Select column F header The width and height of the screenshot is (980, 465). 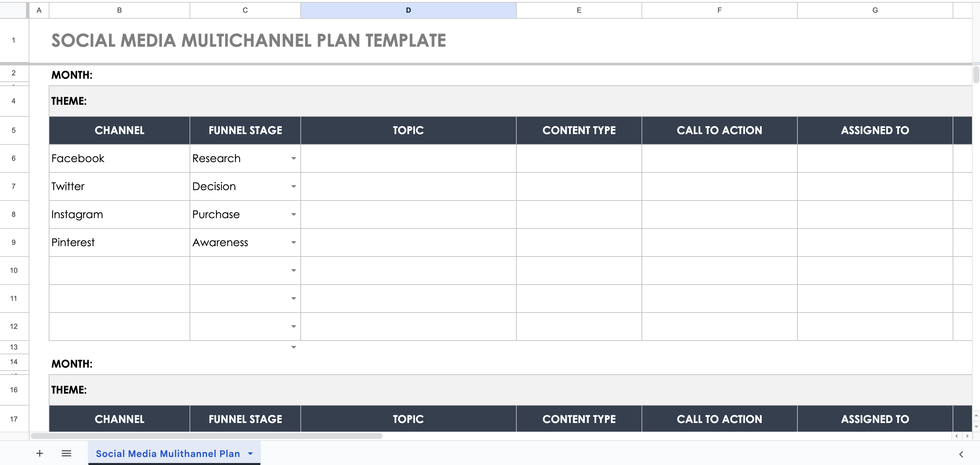point(719,10)
